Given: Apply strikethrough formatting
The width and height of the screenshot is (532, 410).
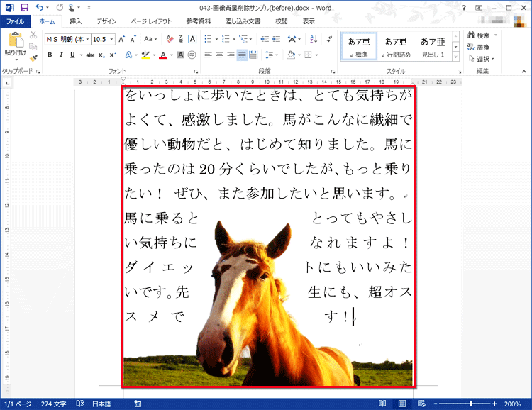Looking at the screenshot, I should [90, 55].
